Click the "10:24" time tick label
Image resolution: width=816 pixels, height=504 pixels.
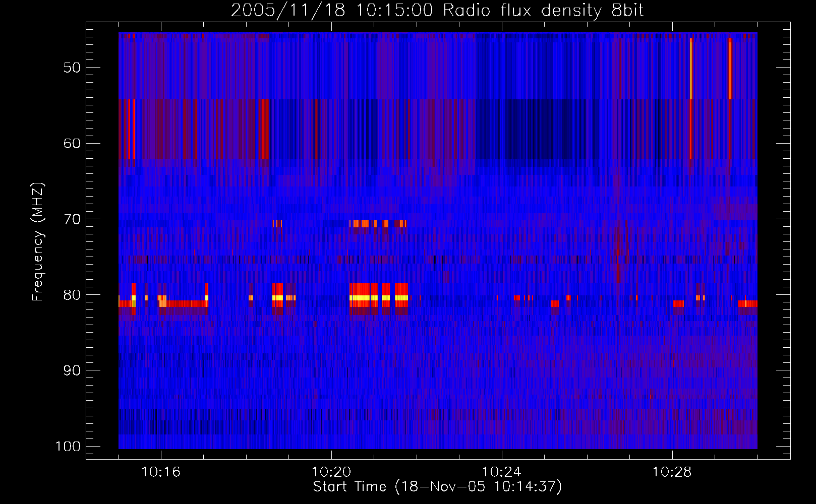tap(502, 472)
